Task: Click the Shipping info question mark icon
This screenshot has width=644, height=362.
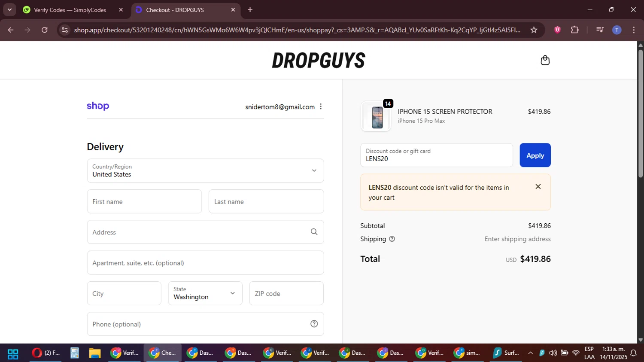Action: (392, 239)
